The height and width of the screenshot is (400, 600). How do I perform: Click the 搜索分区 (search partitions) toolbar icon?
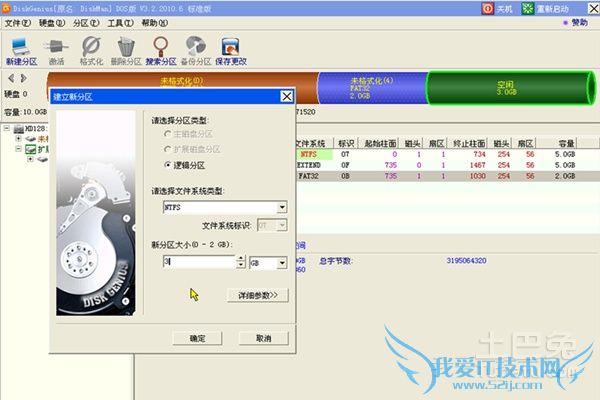click(161, 51)
